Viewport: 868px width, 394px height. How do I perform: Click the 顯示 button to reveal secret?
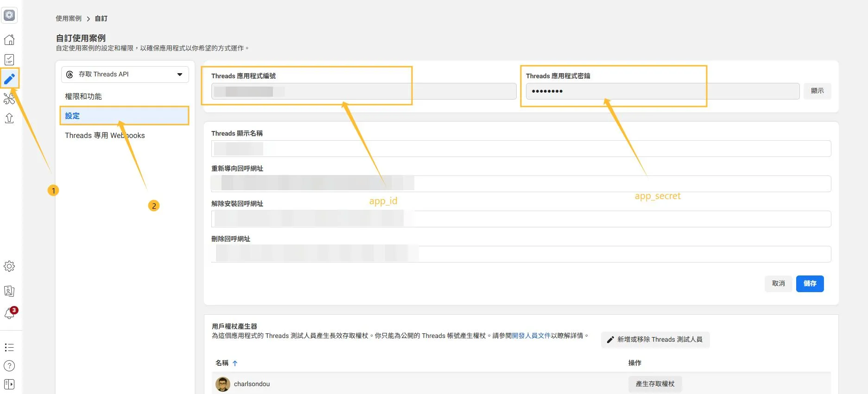click(x=817, y=91)
